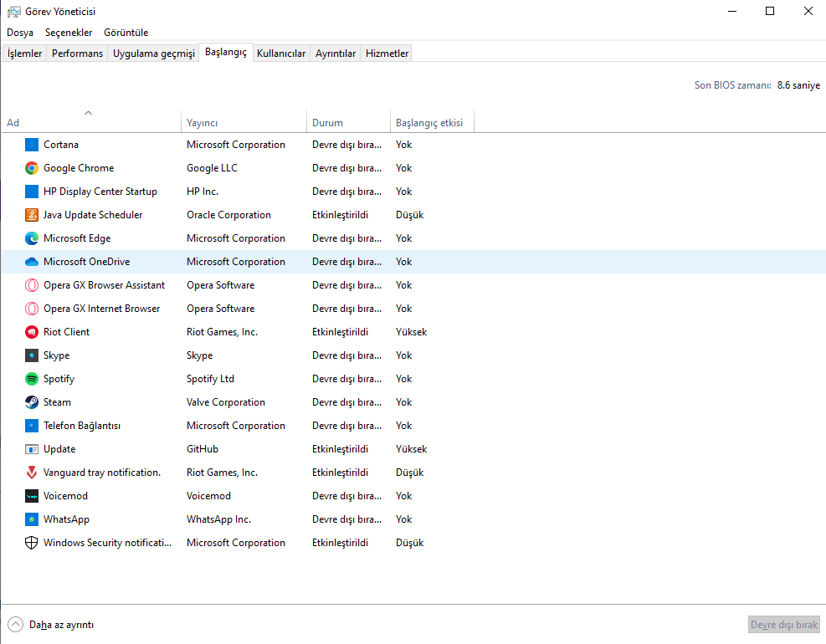The image size is (826, 644).
Task: Select the Riot Client entry name
Action: 66,332
